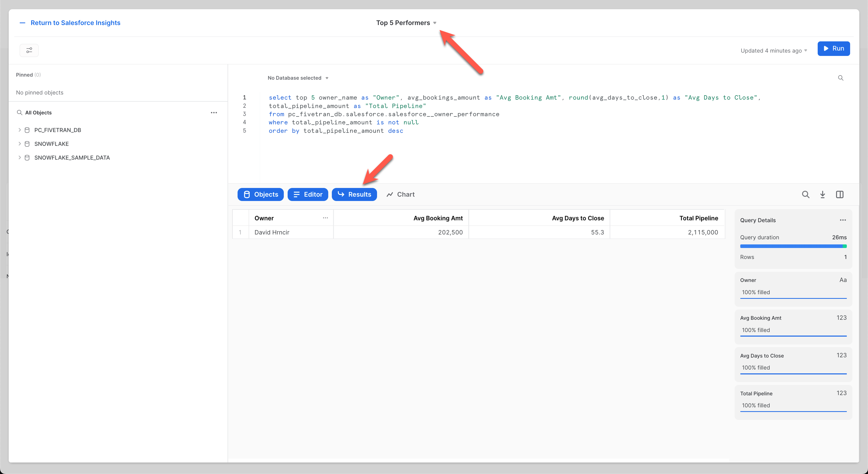Viewport: 868px width, 474px height.
Task: Open the editor display settings icon
Action: click(29, 50)
